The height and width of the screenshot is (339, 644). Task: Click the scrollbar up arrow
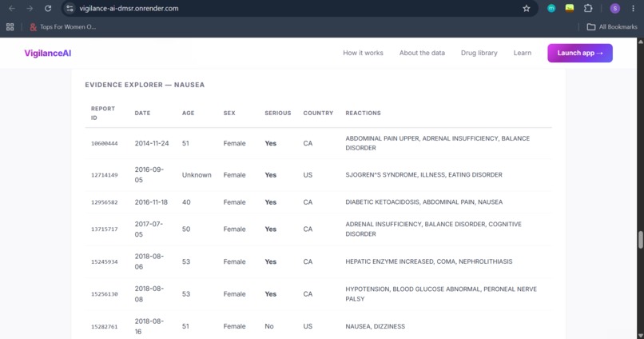[x=640, y=42]
